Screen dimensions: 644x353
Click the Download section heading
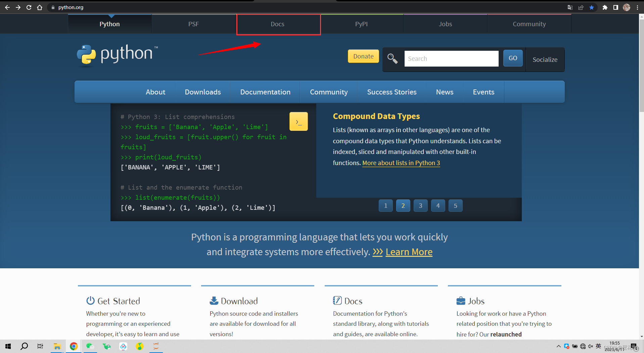[x=239, y=301]
